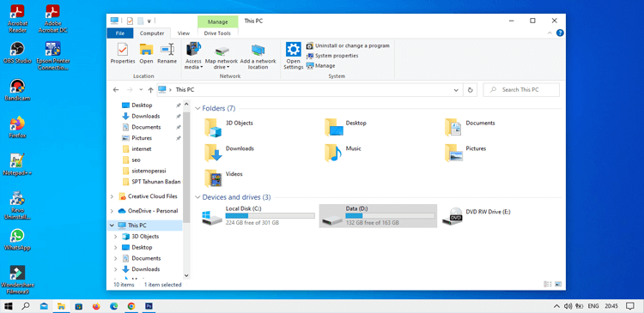Select the 3D Objects folder
The height and width of the screenshot is (313, 644).
229,127
